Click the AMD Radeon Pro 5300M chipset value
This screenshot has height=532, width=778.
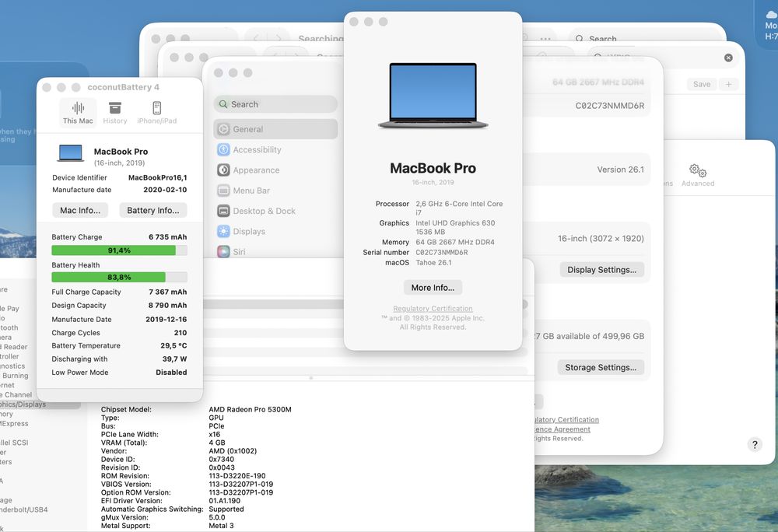pyautogui.click(x=250, y=410)
